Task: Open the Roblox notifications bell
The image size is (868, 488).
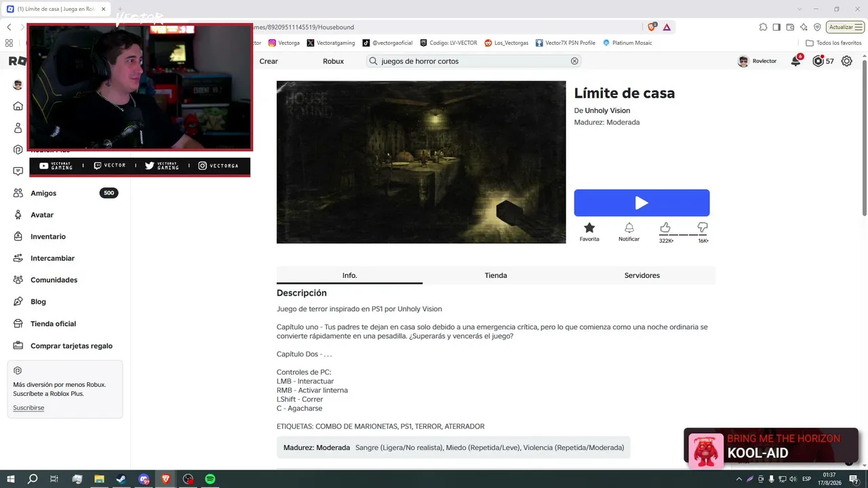Action: (795, 61)
